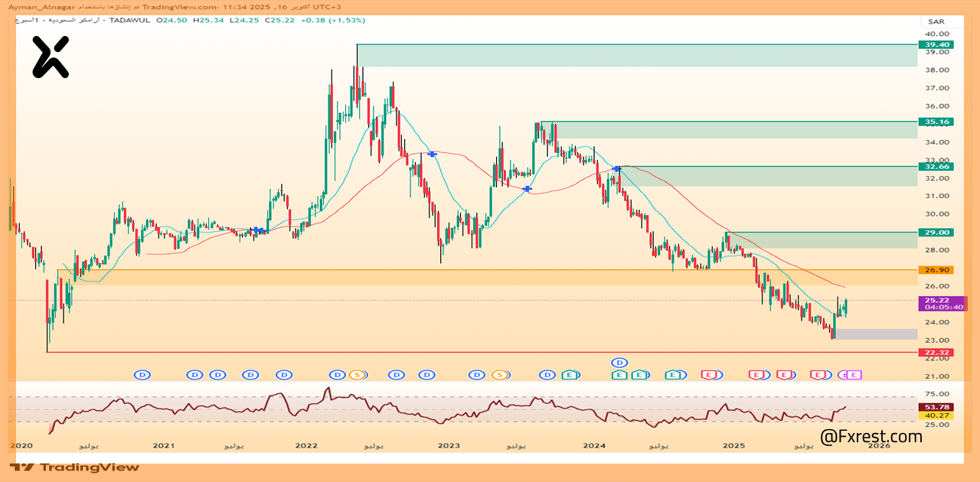Click the RSI value label 53.78
The width and height of the screenshot is (980, 482).
point(936,407)
